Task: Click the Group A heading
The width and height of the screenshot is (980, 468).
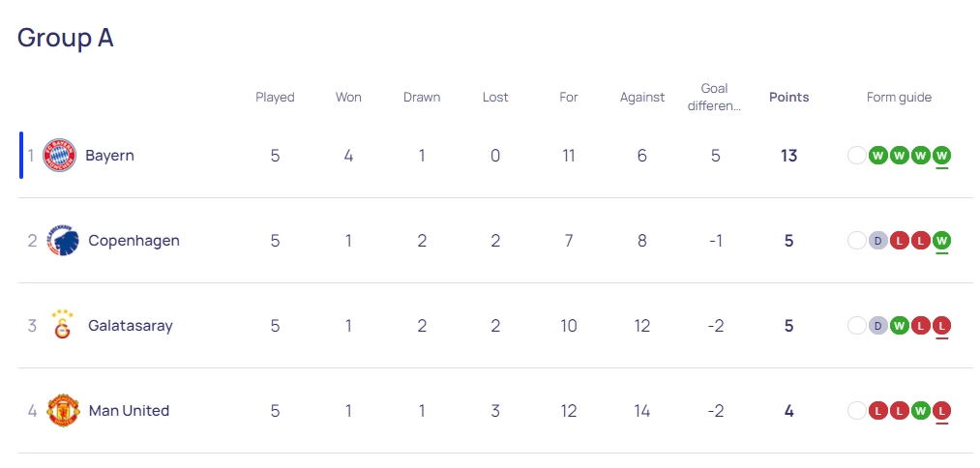Action: 65,38
